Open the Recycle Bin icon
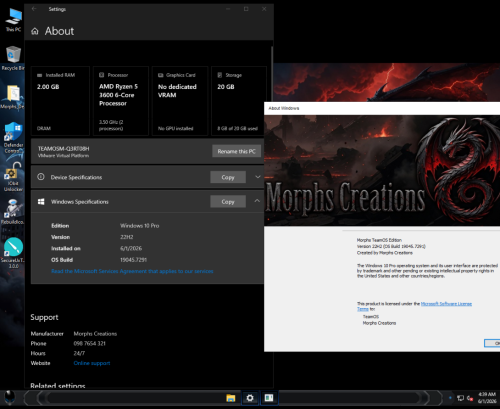The image size is (500, 409). click(13, 58)
